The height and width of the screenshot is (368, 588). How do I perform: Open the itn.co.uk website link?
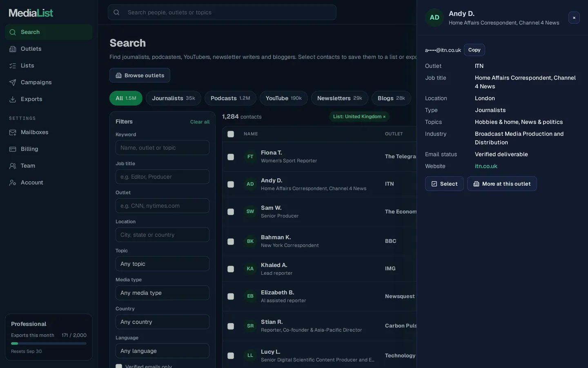click(x=486, y=166)
